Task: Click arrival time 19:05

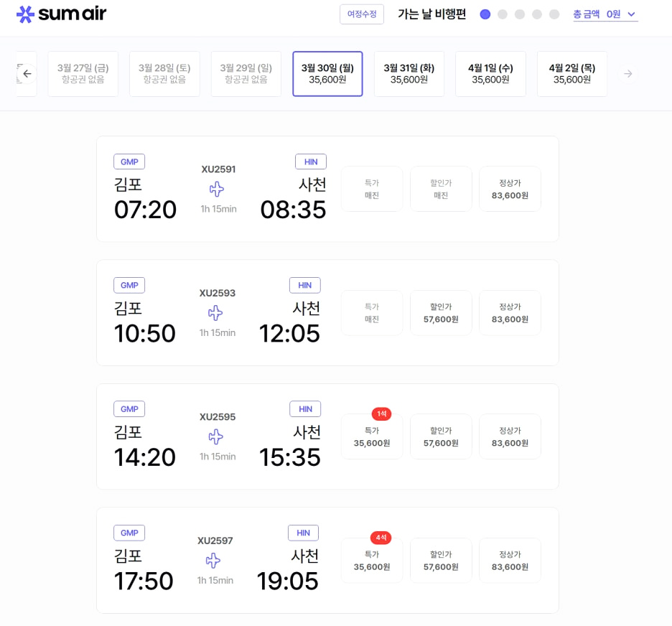Action: (288, 581)
